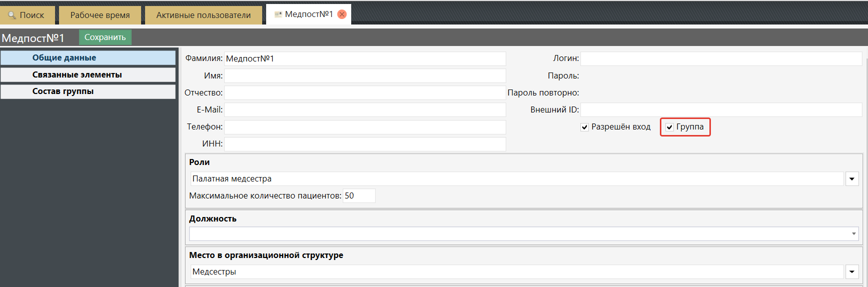868x287 pixels.
Task: Focus the Телефон input field
Action: [x=365, y=127]
